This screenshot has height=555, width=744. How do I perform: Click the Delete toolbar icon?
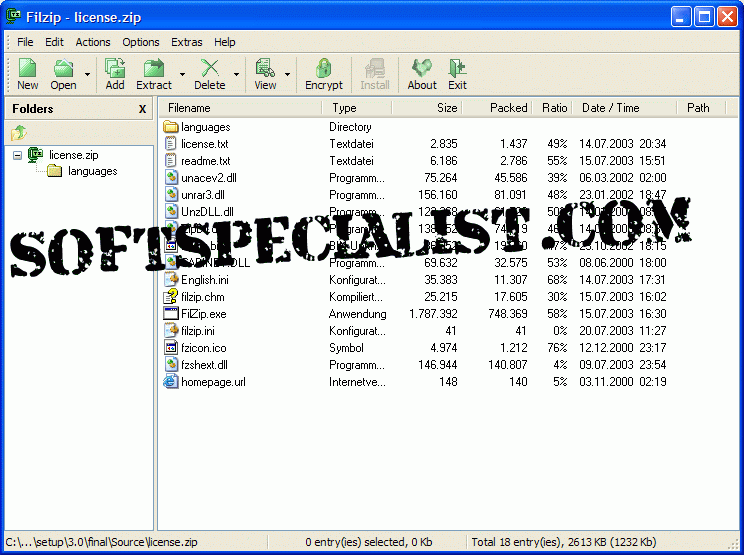pyautogui.click(x=209, y=68)
